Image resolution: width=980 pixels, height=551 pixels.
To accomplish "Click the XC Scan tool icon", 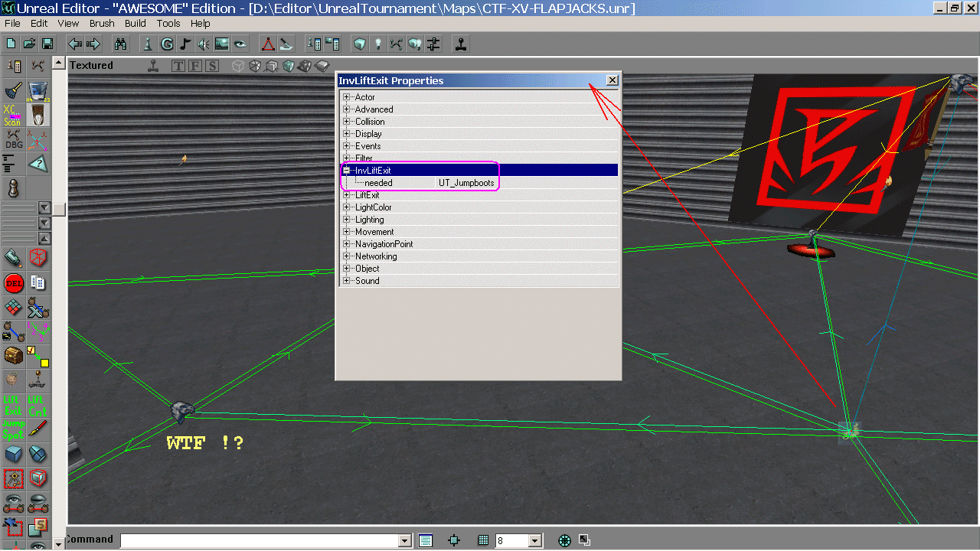I will click(13, 116).
